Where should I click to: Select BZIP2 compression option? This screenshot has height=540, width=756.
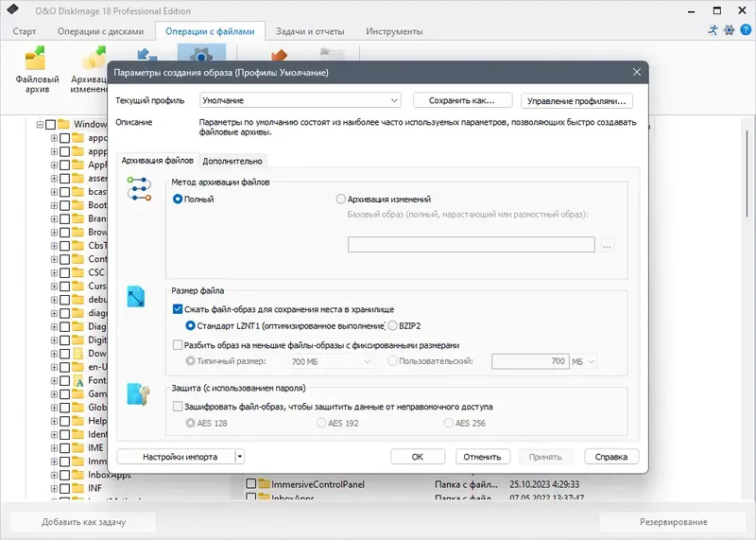click(x=392, y=325)
